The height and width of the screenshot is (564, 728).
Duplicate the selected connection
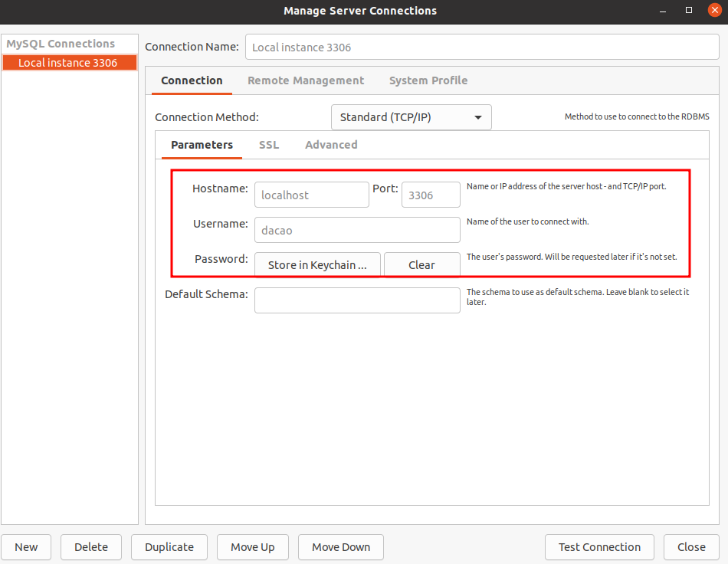click(x=169, y=547)
